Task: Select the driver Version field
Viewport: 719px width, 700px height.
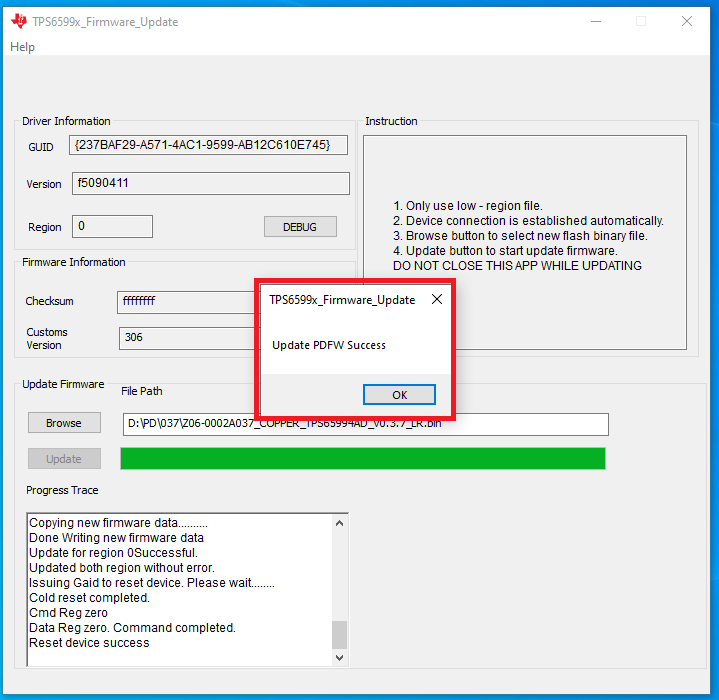Action: click(209, 184)
